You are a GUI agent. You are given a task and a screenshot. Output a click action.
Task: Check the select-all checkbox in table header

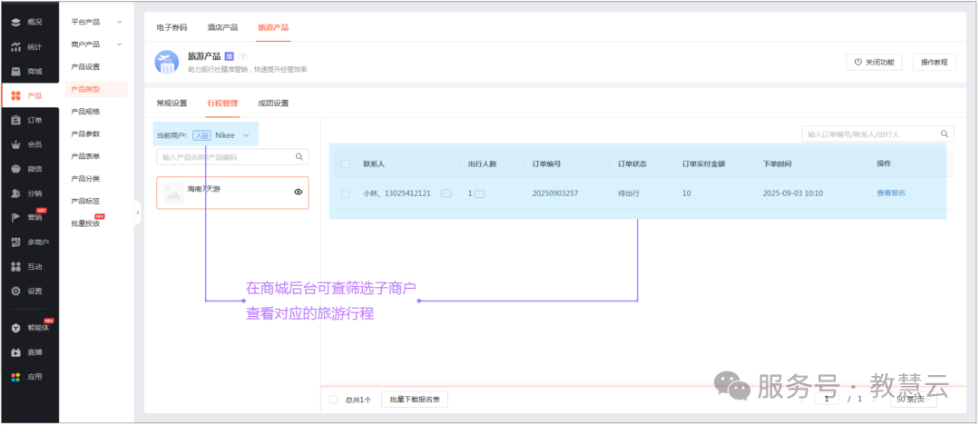(345, 164)
